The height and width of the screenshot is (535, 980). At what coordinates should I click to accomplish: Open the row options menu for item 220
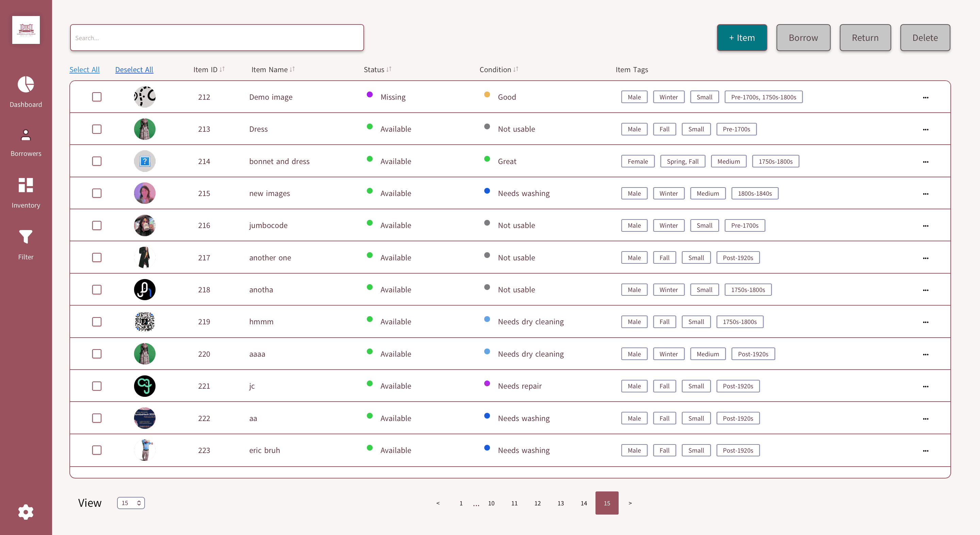coord(926,354)
